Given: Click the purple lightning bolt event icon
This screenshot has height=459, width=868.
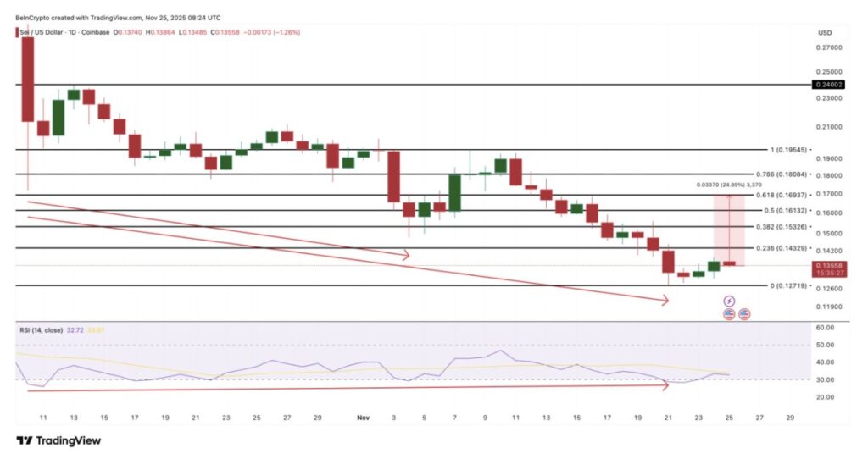Looking at the screenshot, I should 729,301.
